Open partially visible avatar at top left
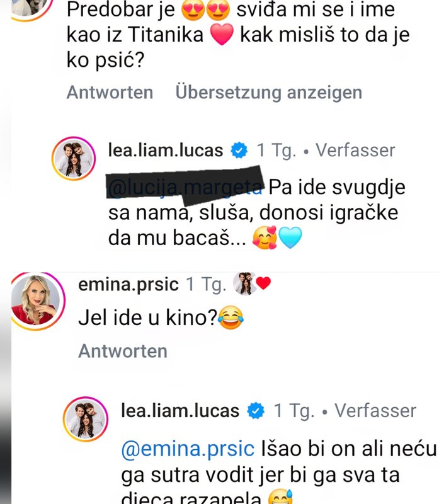 coord(30,9)
